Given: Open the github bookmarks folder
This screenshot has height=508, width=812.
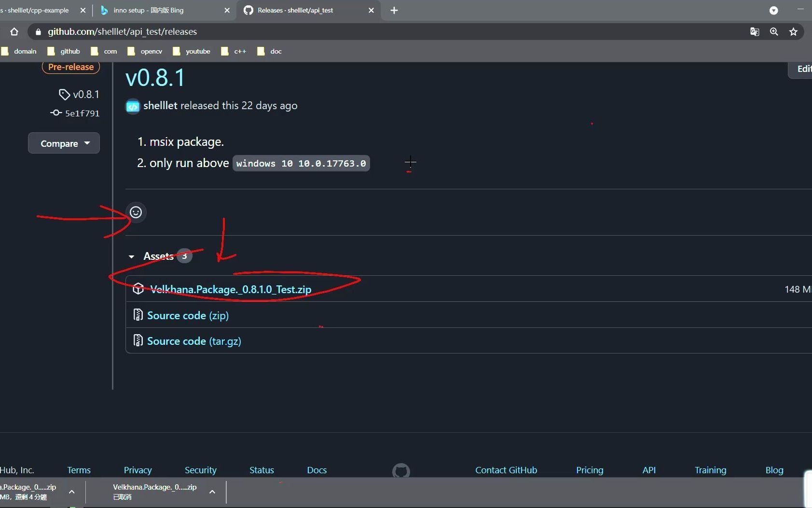Looking at the screenshot, I should 64,51.
